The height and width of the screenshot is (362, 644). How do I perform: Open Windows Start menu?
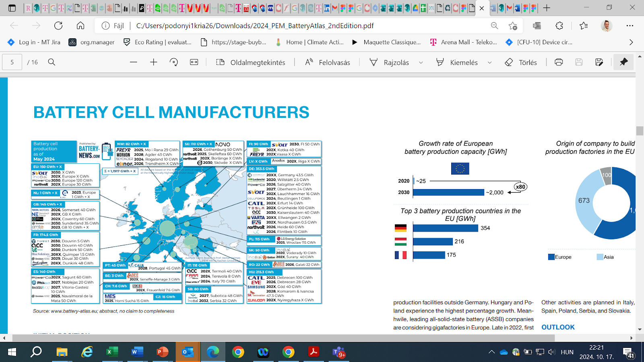tap(12, 352)
